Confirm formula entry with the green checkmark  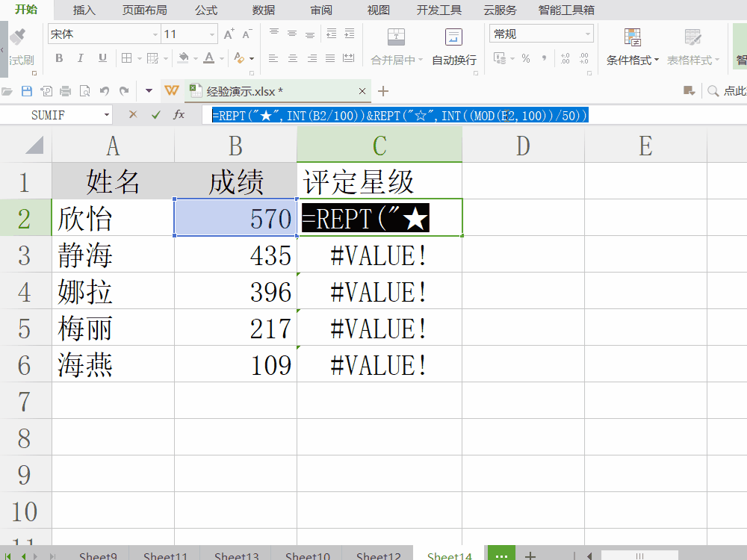point(155,114)
